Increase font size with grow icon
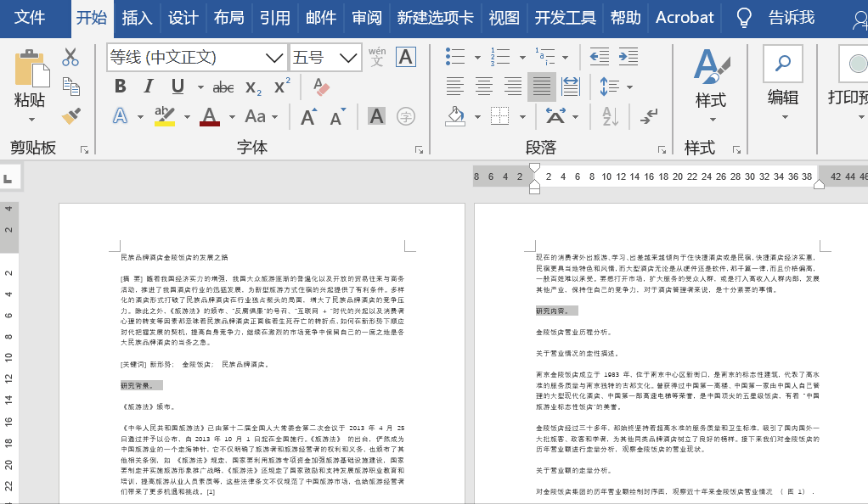The height and width of the screenshot is (504, 868). point(308,116)
